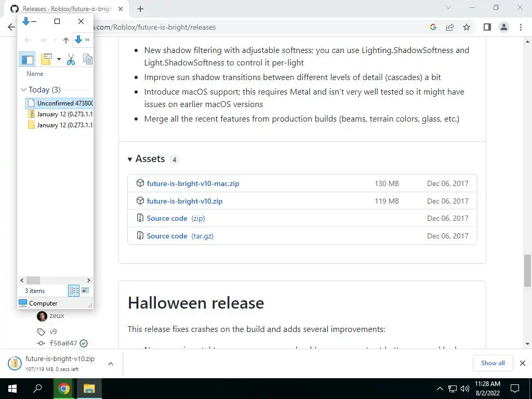Open the notification center

(515, 389)
